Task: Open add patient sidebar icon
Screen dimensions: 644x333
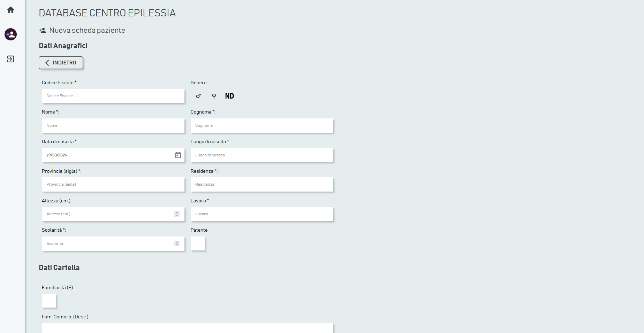Action: [x=10, y=34]
